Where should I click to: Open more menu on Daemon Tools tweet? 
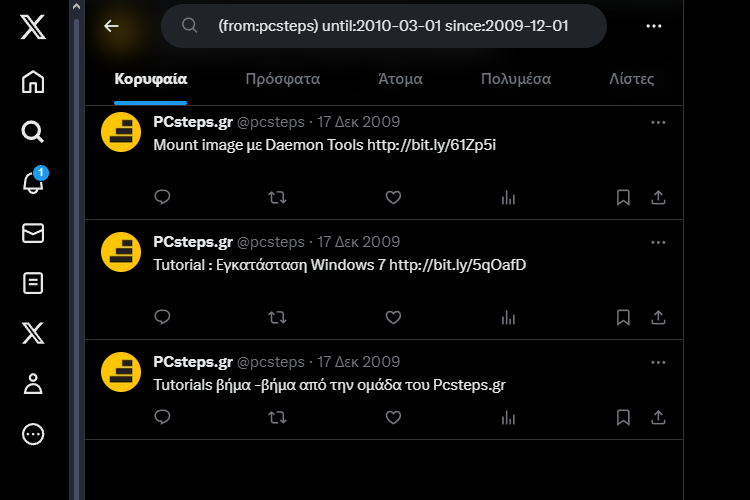658,122
